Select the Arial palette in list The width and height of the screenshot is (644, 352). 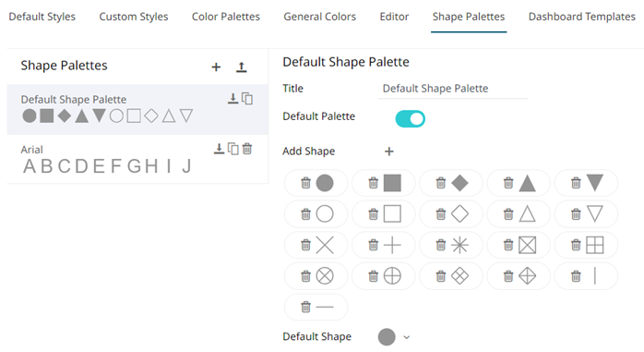(x=137, y=159)
